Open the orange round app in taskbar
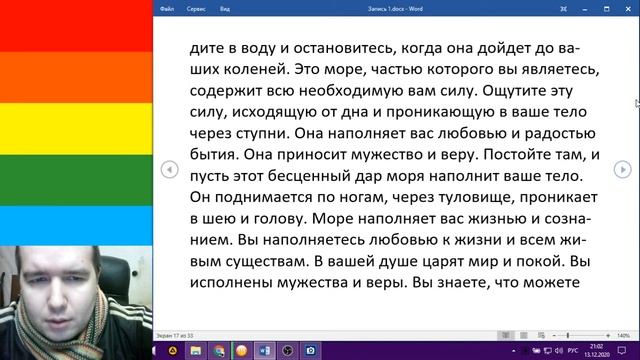640x360 pixels. (x=242, y=351)
